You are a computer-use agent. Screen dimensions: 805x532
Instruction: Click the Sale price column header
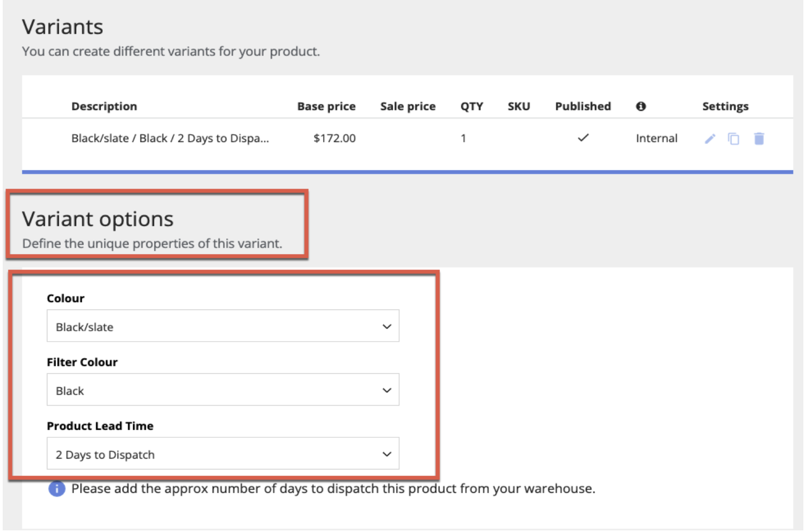click(x=408, y=106)
